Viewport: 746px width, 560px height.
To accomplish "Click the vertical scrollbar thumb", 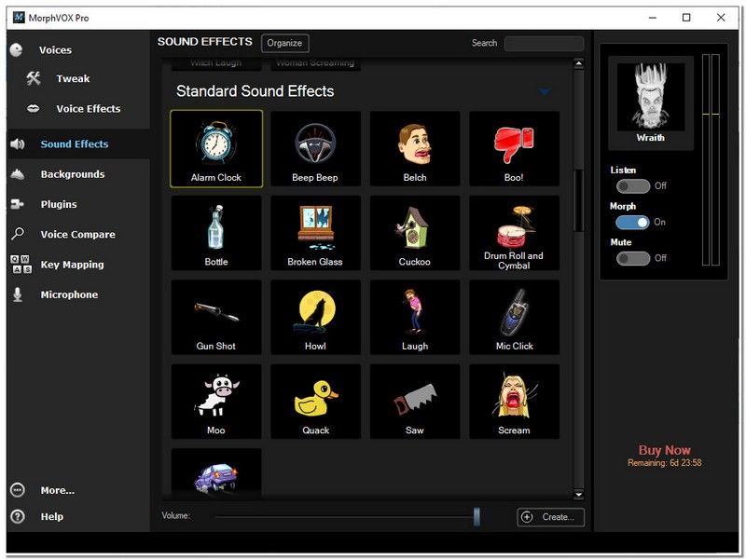I will click(578, 200).
